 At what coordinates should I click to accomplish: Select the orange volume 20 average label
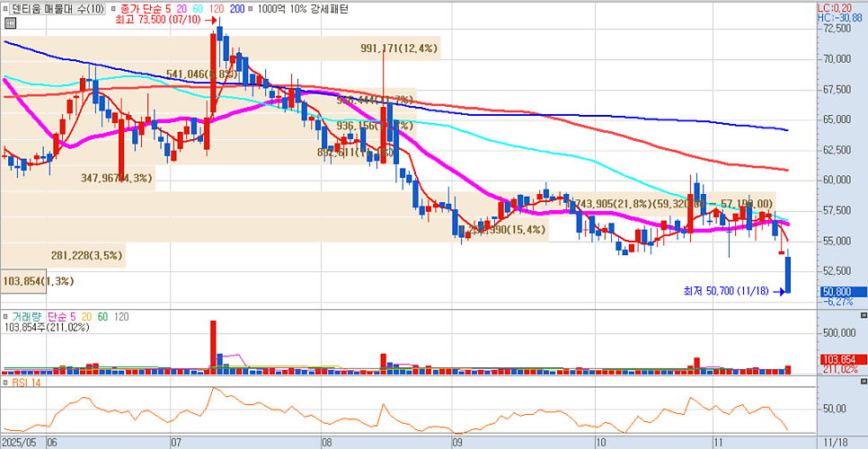click(x=89, y=317)
